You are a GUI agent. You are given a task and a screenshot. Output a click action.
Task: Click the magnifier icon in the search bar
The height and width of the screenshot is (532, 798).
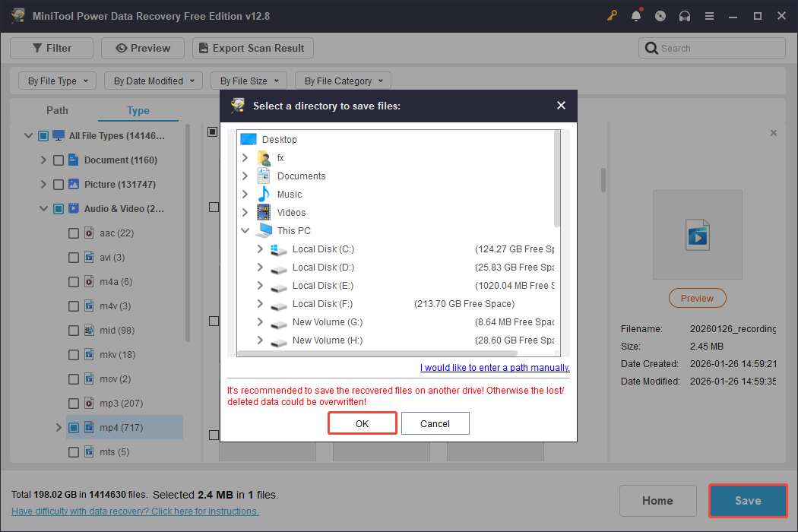[651, 47]
